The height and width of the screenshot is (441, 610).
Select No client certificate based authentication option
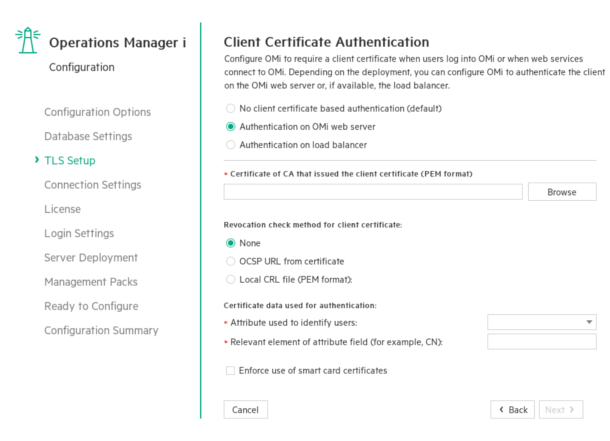pos(231,108)
